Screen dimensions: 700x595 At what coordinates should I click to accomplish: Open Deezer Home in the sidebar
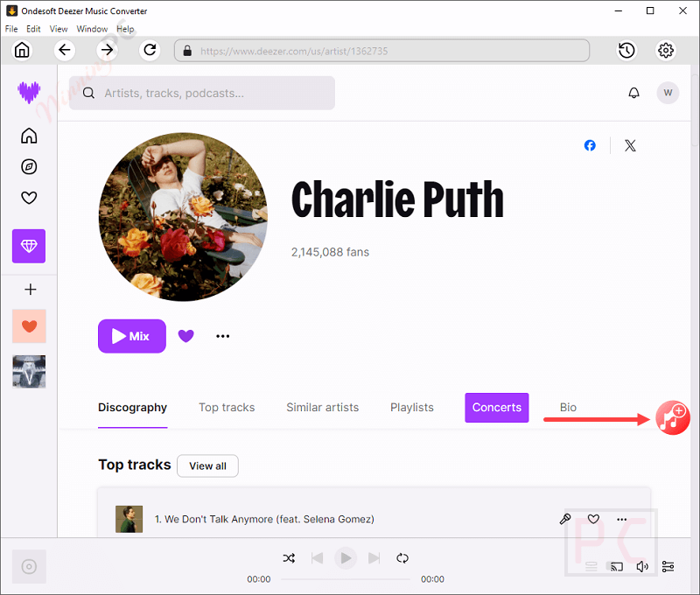tap(29, 136)
